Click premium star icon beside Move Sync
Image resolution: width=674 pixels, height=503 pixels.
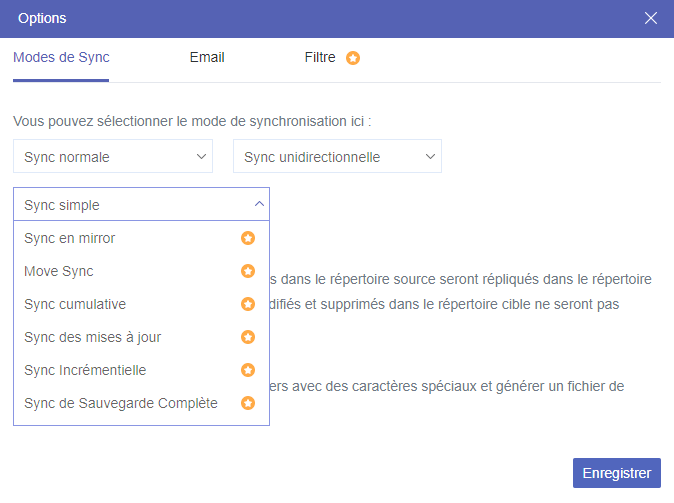click(x=248, y=271)
